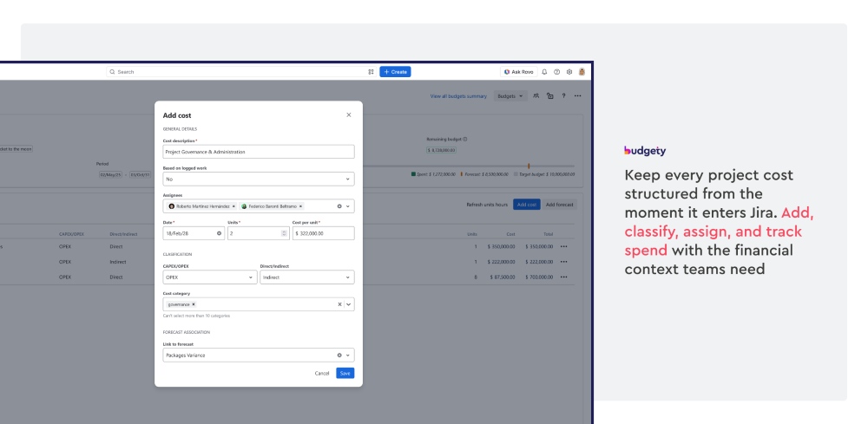The height and width of the screenshot is (424, 868).
Task: Click the Remaining budget info icon
Action: pyautogui.click(x=465, y=140)
